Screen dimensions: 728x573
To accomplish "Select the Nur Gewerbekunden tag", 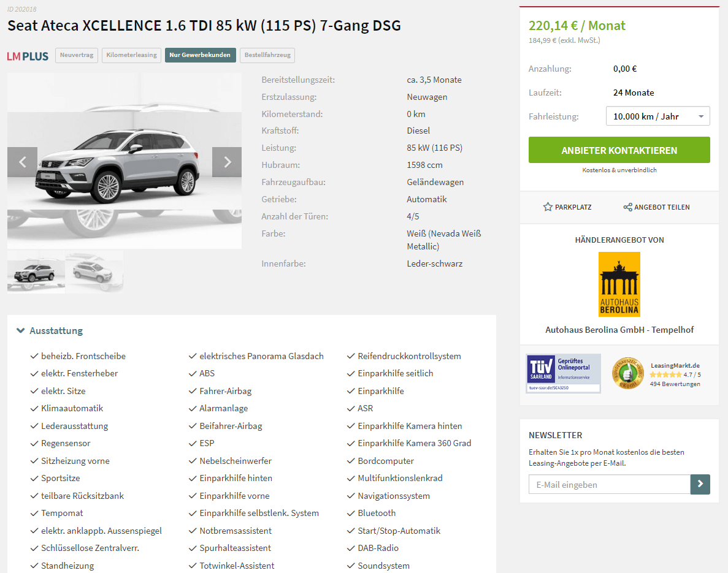I will (x=200, y=55).
